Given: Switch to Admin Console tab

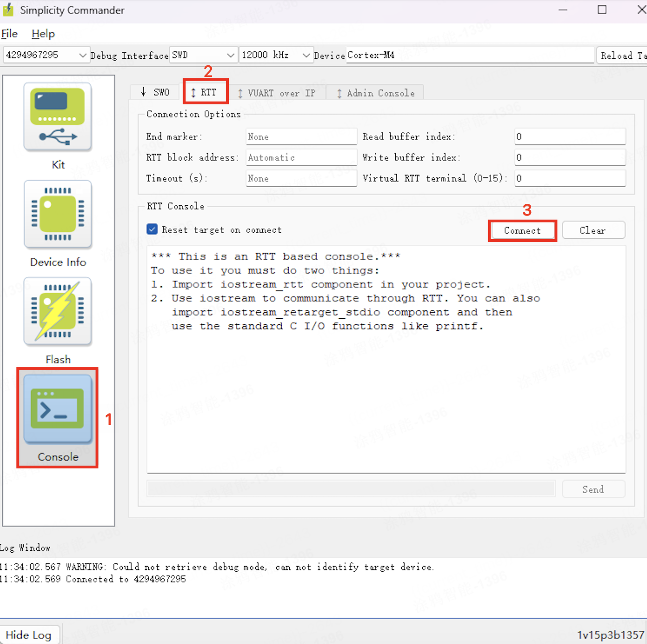Looking at the screenshot, I should pyautogui.click(x=375, y=93).
